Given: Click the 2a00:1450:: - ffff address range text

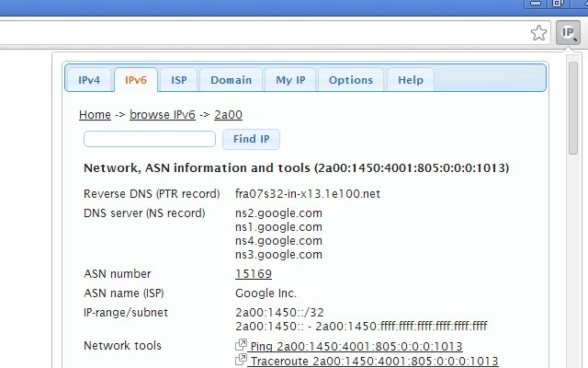Looking at the screenshot, I should (361, 326).
